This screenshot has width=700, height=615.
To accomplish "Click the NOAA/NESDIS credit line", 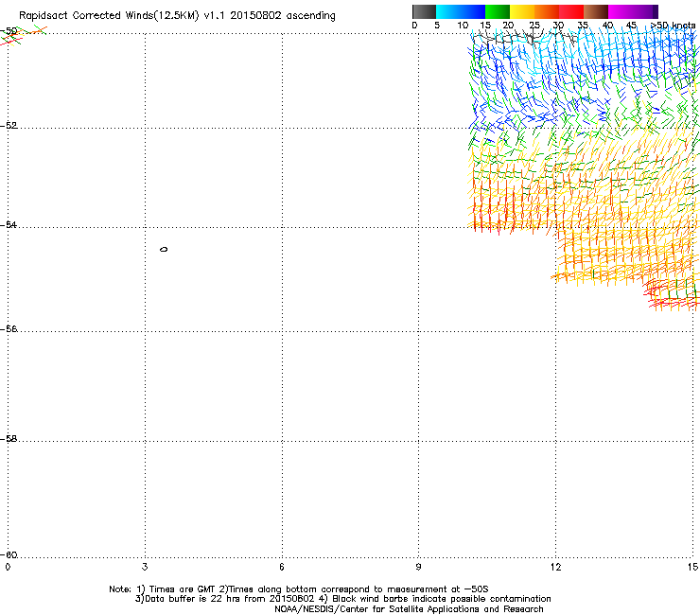I will coord(409,609).
